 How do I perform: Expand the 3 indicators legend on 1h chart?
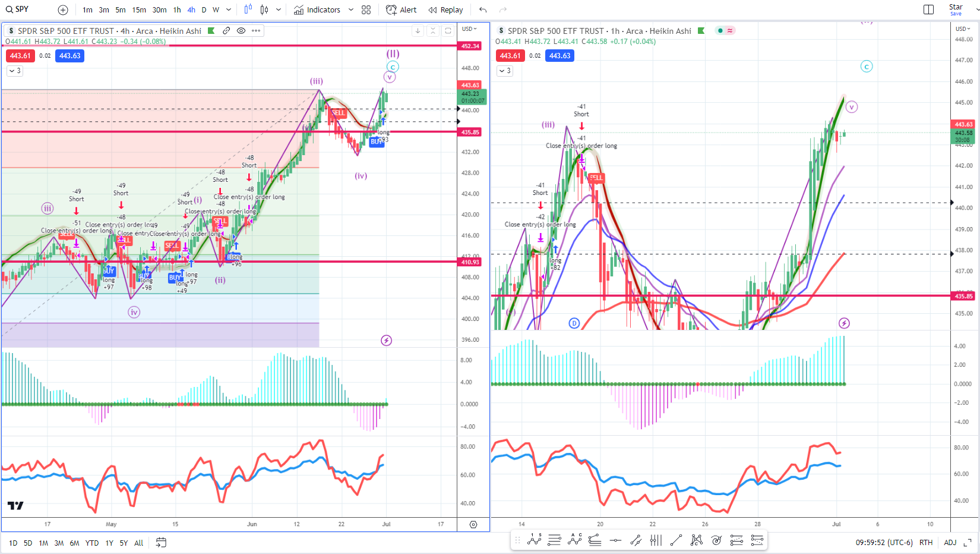pos(505,71)
